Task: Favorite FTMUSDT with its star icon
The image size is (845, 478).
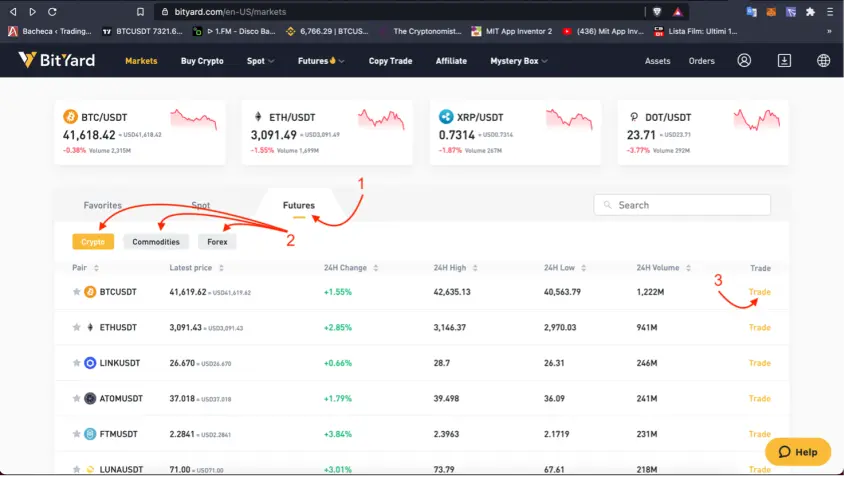Action: tap(77, 434)
